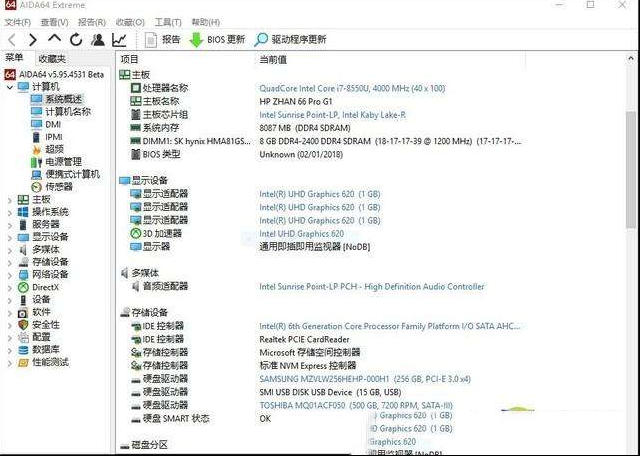
Task: Select the HP ZHAN 66 Pro G1 value
Action: pyautogui.click(x=296, y=101)
